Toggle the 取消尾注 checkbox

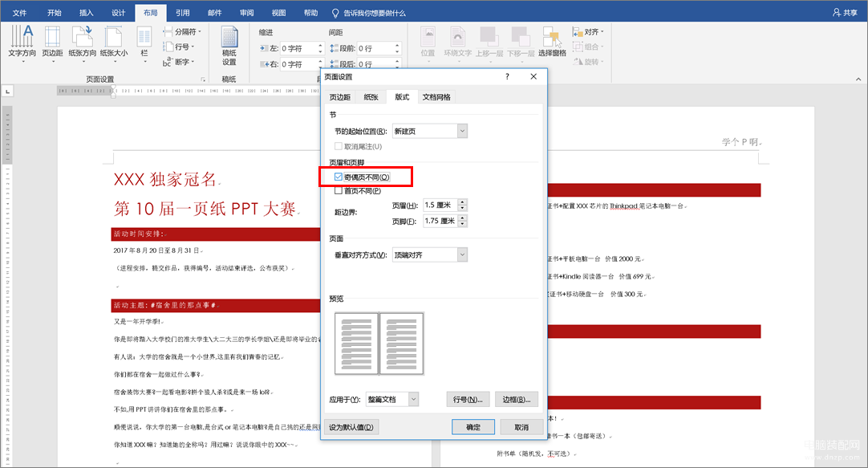coord(339,146)
